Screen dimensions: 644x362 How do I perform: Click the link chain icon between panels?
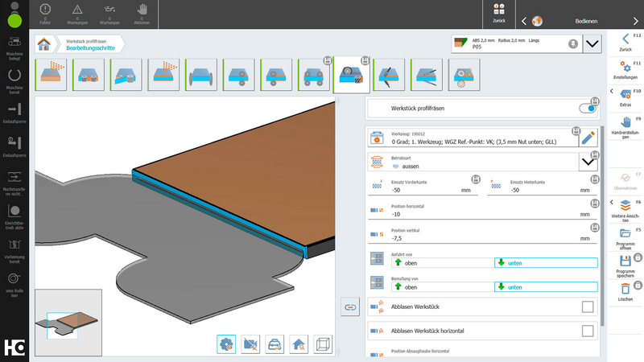coord(349,307)
